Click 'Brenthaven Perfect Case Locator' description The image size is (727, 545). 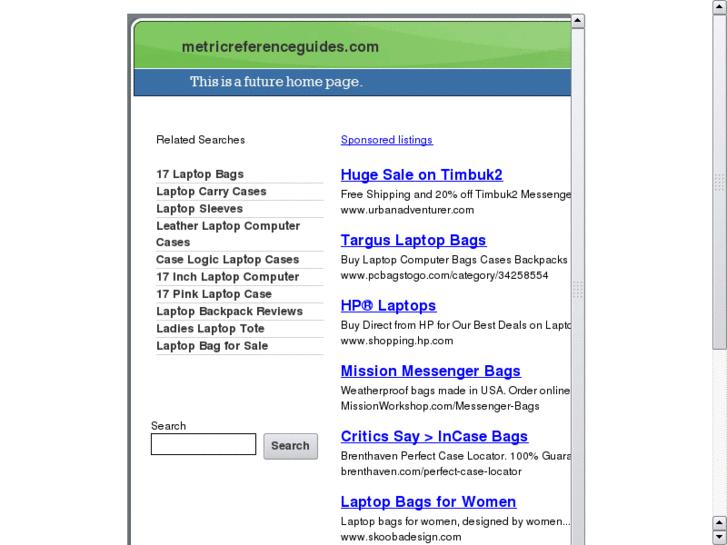(x=455, y=456)
